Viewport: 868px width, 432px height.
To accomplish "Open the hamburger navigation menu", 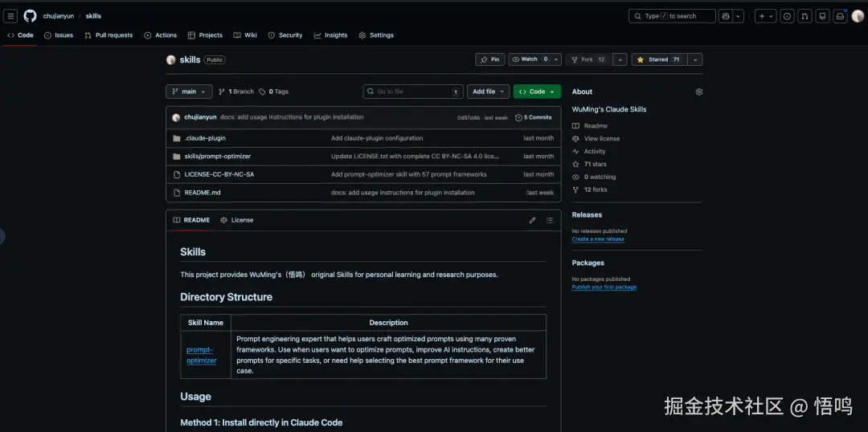I will coord(10,16).
